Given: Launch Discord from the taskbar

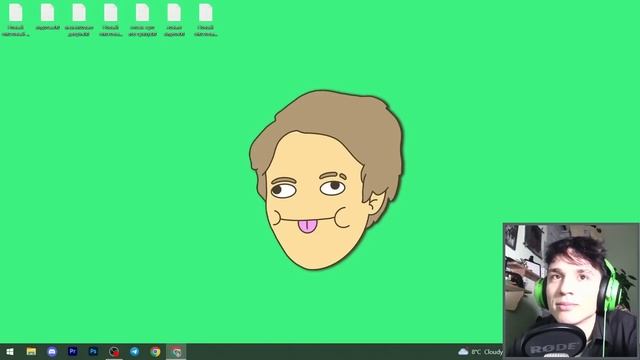Looking at the screenshot, I should 52,351.
